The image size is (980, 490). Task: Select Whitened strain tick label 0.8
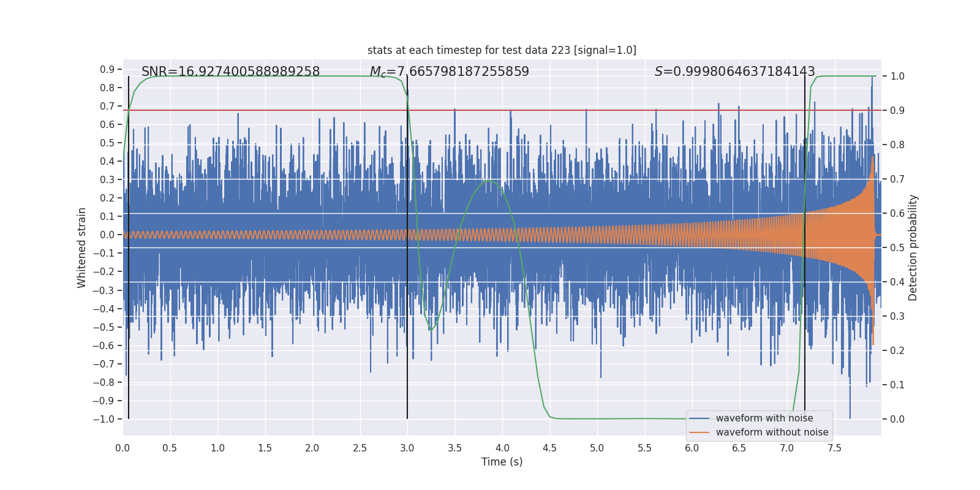click(x=107, y=88)
